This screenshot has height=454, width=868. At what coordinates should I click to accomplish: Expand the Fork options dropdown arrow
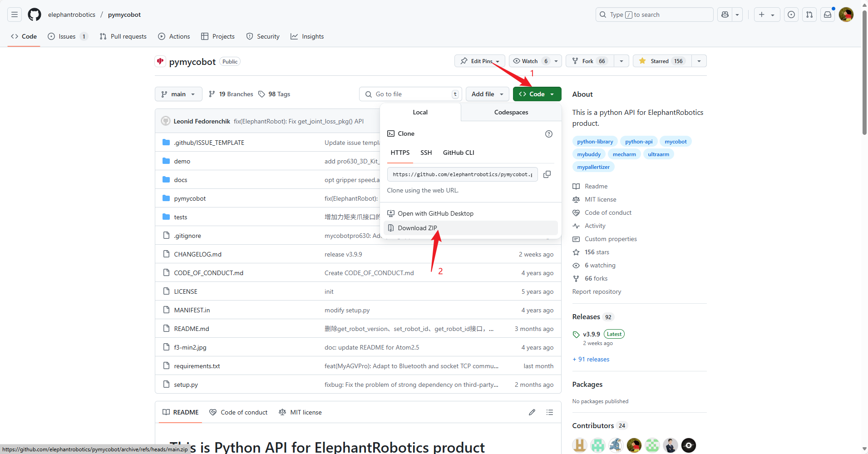tap(621, 61)
